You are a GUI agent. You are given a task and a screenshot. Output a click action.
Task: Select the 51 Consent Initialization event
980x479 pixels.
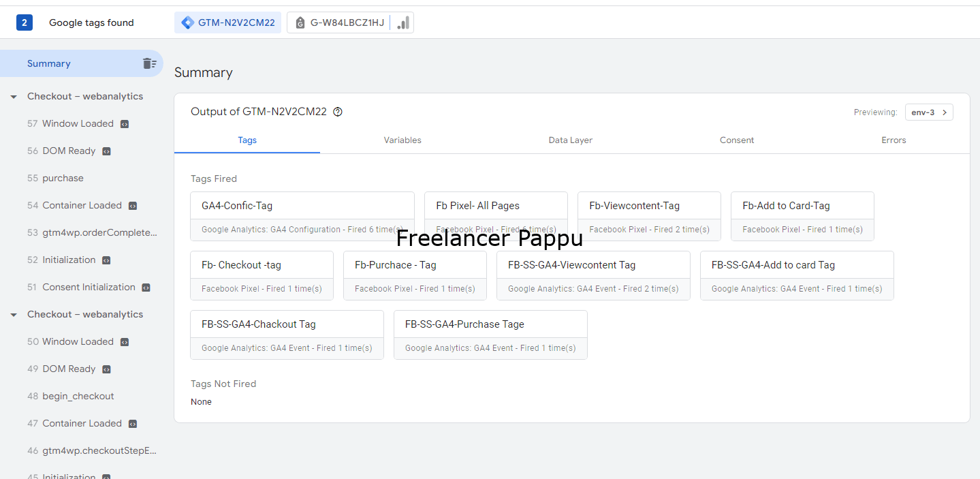tap(82, 287)
